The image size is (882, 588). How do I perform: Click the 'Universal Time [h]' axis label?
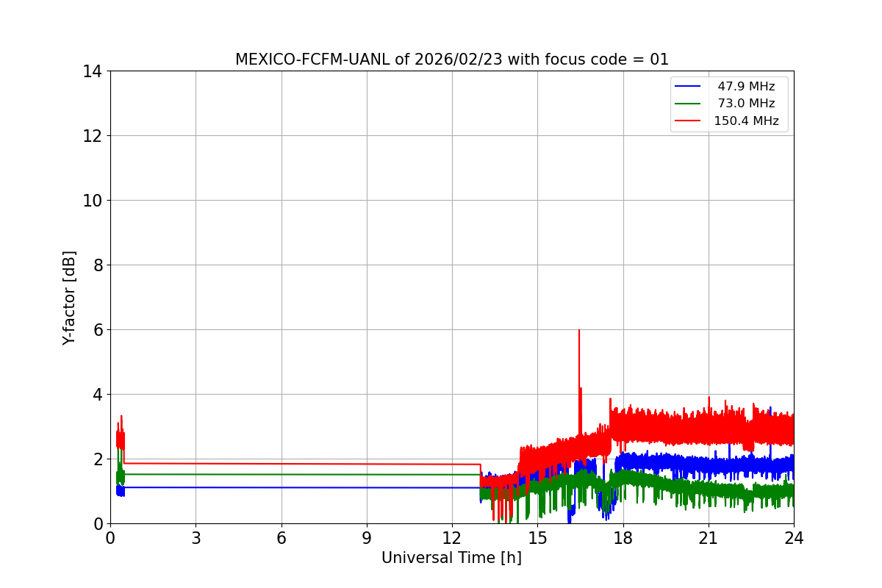451,558
